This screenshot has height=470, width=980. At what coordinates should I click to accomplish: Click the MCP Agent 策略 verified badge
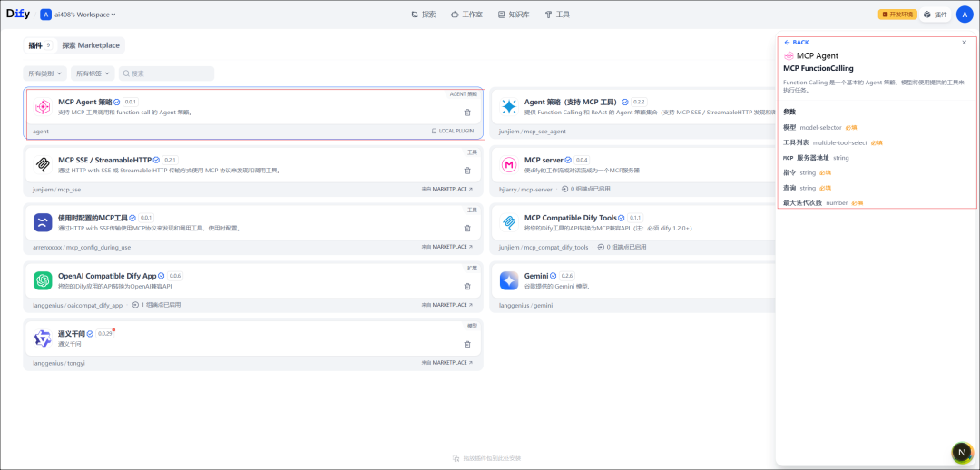117,102
